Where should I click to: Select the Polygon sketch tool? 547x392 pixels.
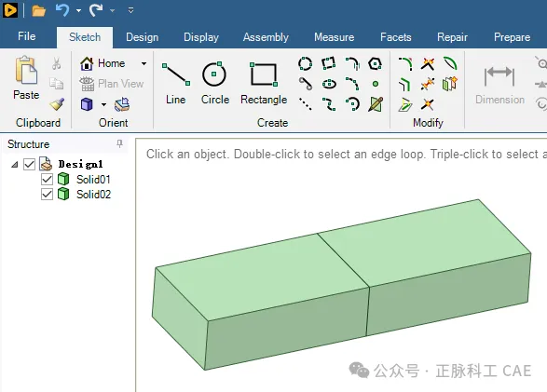[375, 63]
